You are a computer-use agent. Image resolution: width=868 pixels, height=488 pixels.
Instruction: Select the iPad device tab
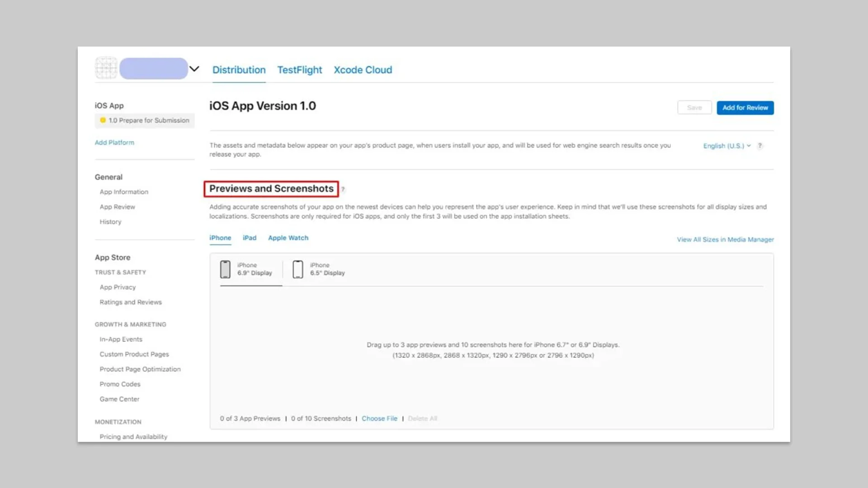(x=250, y=238)
